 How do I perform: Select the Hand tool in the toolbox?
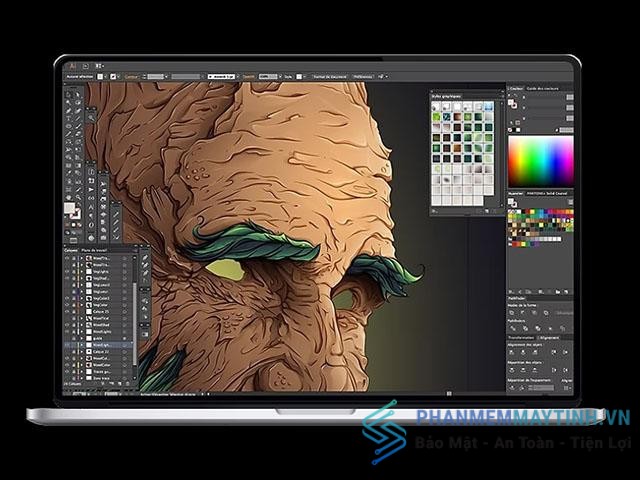coord(69,197)
